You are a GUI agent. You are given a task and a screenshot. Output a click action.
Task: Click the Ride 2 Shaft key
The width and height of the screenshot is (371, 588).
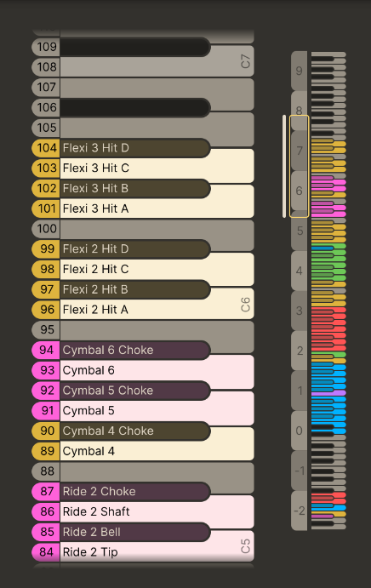(157, 511)
